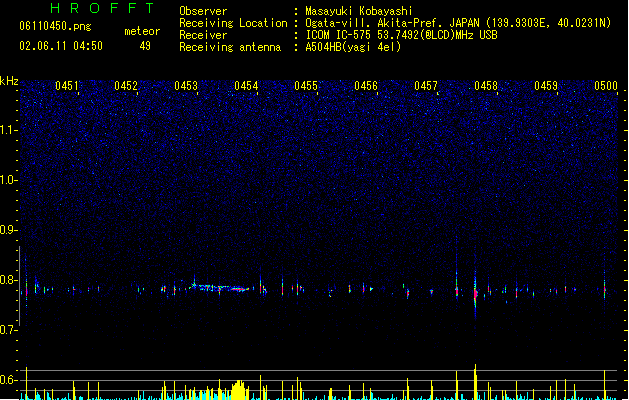Click the 0.8 kHz axis label
This screenshot has width=629, height=400.
tap(8, 280)
